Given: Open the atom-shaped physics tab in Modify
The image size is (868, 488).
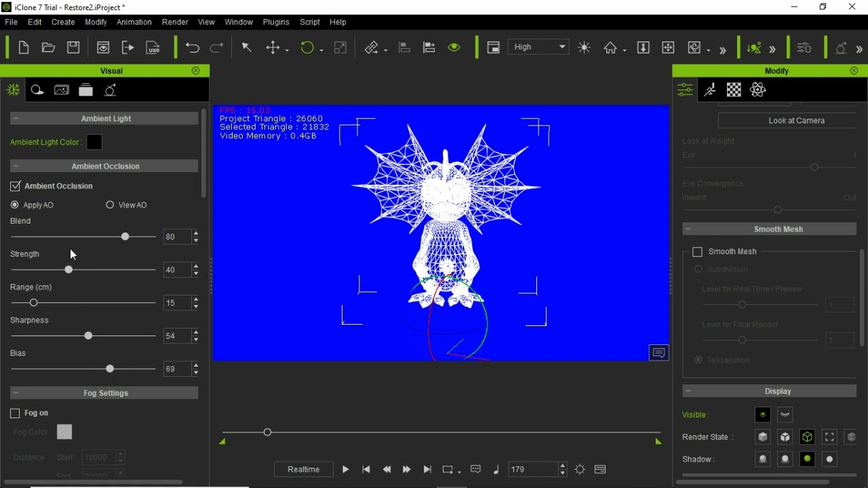Looking at the screenshot, I should [758, 89].
